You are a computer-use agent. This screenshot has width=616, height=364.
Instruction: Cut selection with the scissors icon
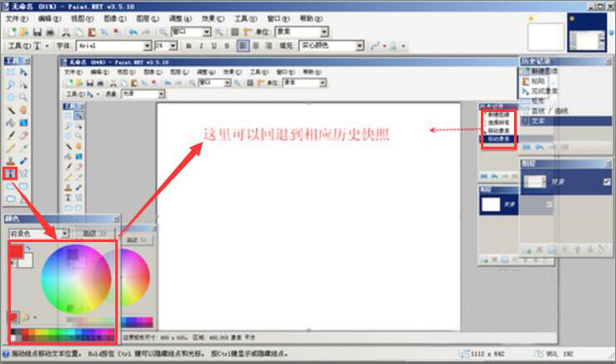point(66,32)
